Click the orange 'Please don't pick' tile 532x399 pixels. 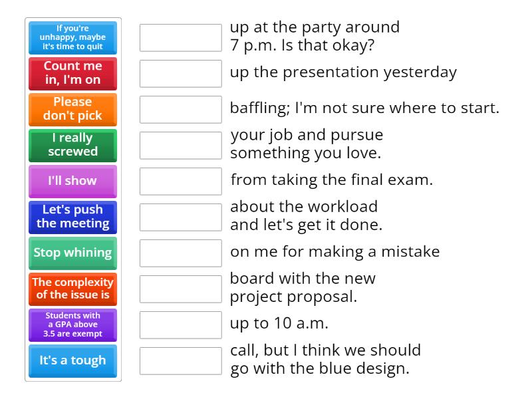(72, 110)
